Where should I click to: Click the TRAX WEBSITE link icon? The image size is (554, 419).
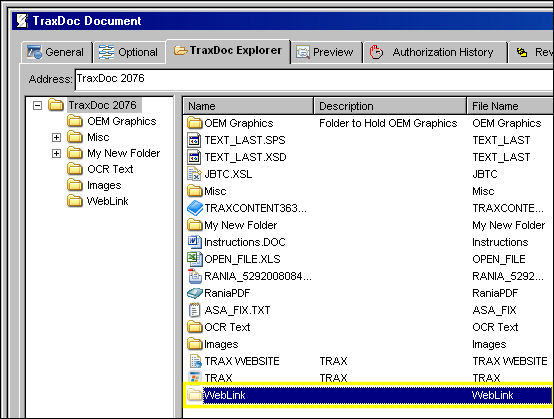[x=195, y=361]
